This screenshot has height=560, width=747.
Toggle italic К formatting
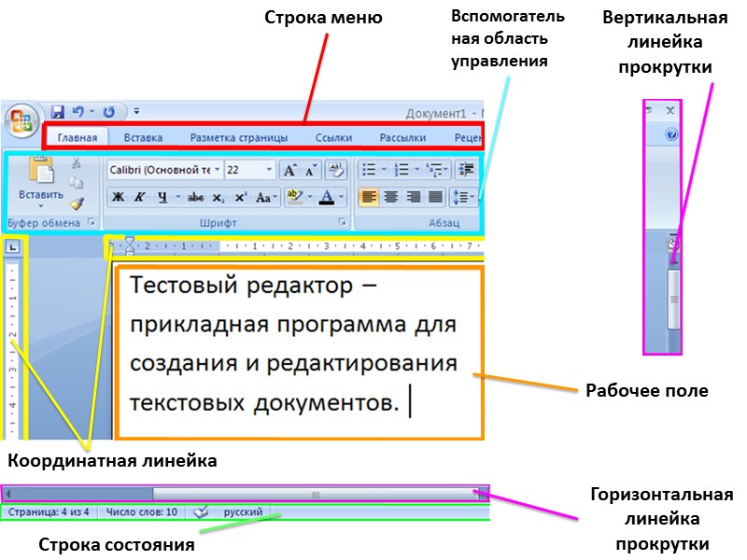click(x=139, y=197)
